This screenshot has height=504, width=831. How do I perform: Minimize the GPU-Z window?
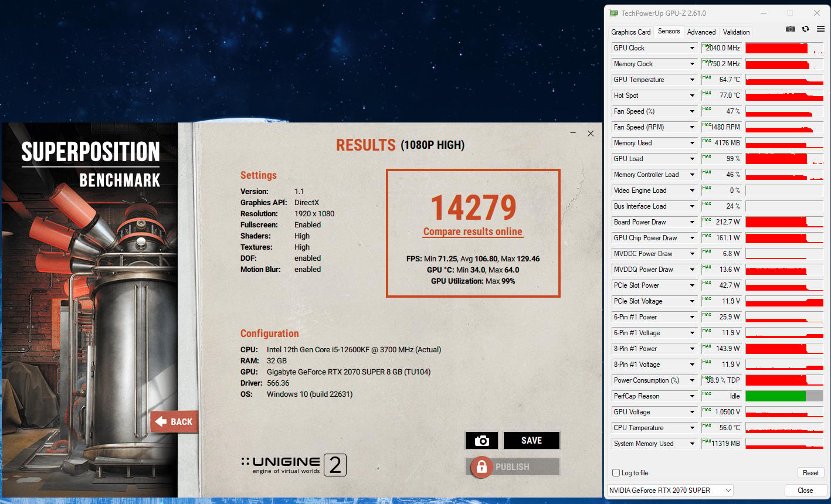point(764,13)
